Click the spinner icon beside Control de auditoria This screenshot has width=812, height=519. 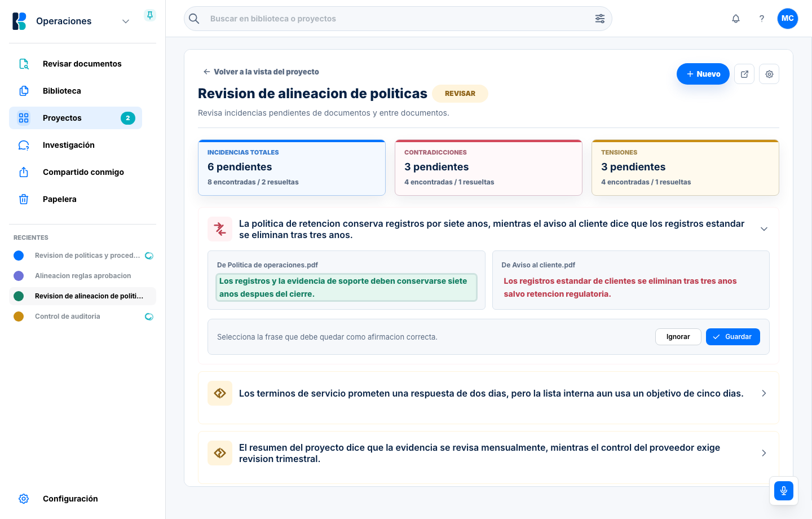tap(149, 316)
